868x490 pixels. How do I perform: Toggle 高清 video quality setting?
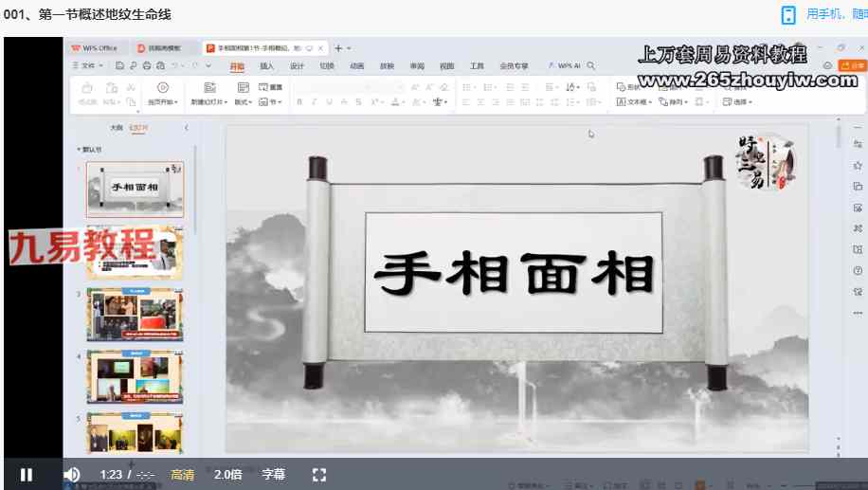point(183,475)
